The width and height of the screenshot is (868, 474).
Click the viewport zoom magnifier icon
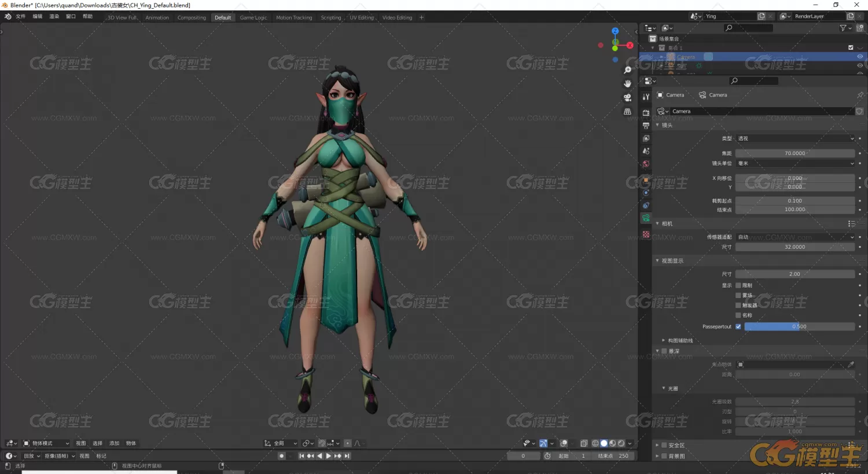tap(627, 70)
